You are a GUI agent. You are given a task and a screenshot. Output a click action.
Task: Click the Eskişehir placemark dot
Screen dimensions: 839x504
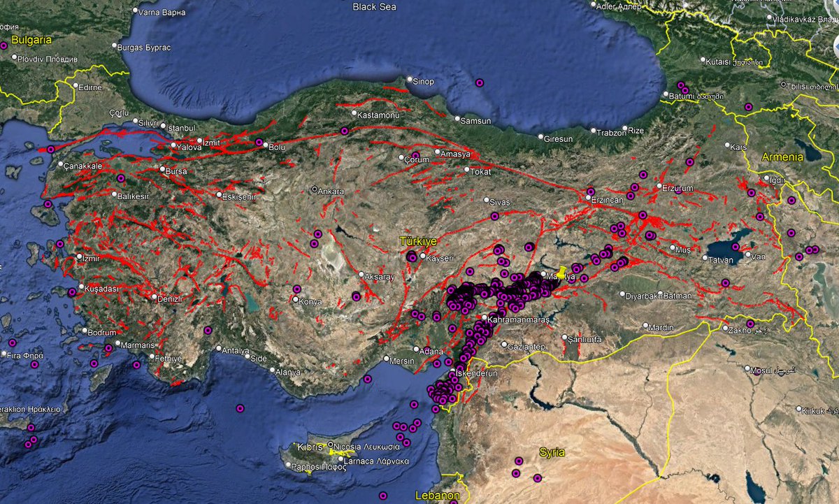[x=219, y=195]
